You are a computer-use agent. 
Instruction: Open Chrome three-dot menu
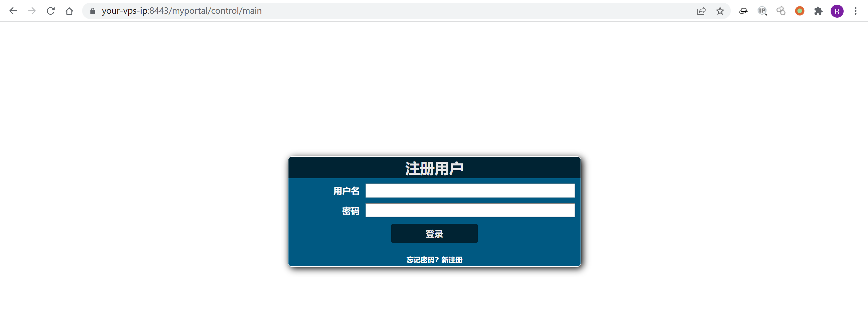pyautogui.click(x=856, y=11)
